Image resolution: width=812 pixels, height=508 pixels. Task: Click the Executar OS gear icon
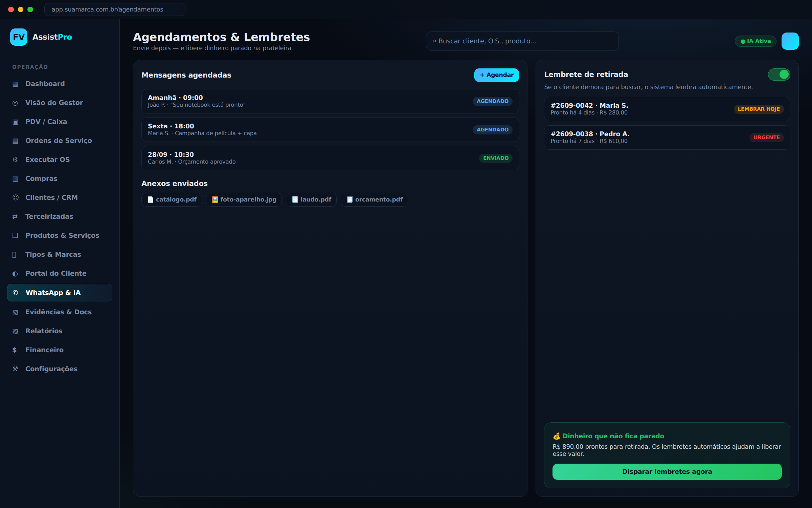tap(15, 160)
